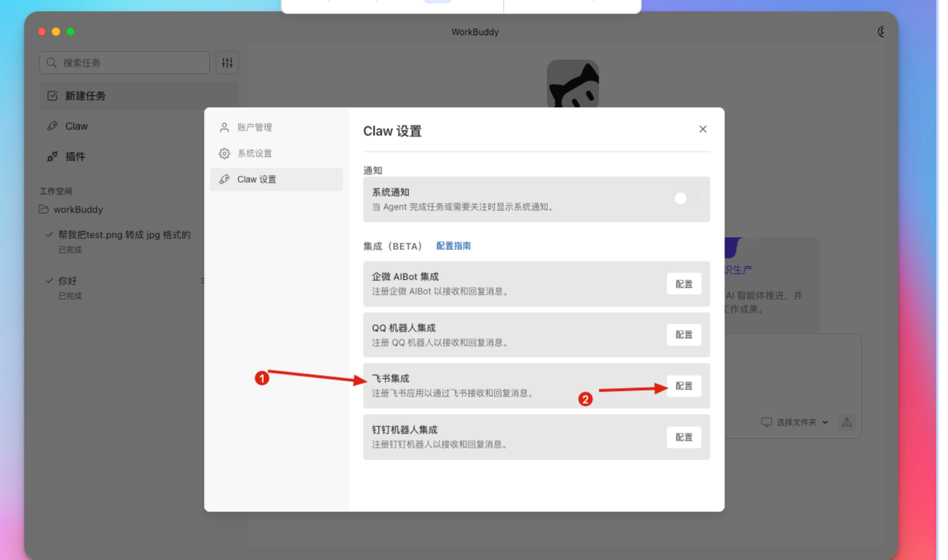Click 配置 for 企微 AIBot 集成
948x560 pixels.
[684, 284]
